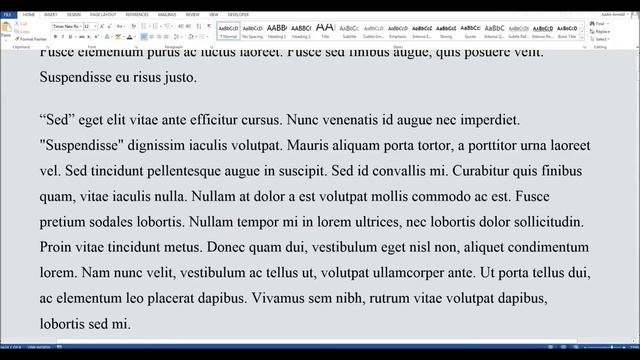Viewport: 640px width, 360px height.
Task: Decrease font size with Shrink Font
Action: [x=109, y=26]
